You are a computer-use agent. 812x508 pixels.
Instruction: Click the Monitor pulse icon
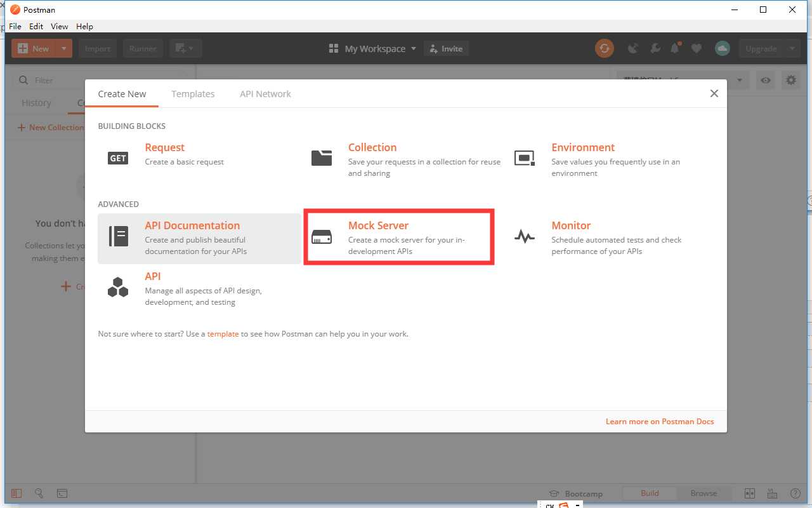tap(525, 237)
